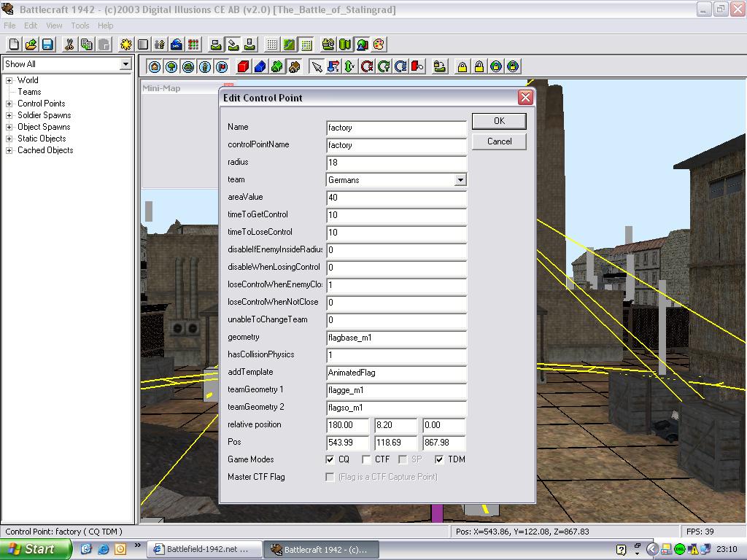The image size is (747, 560).
Task: Click the OK button
Action: coord(499,121)
